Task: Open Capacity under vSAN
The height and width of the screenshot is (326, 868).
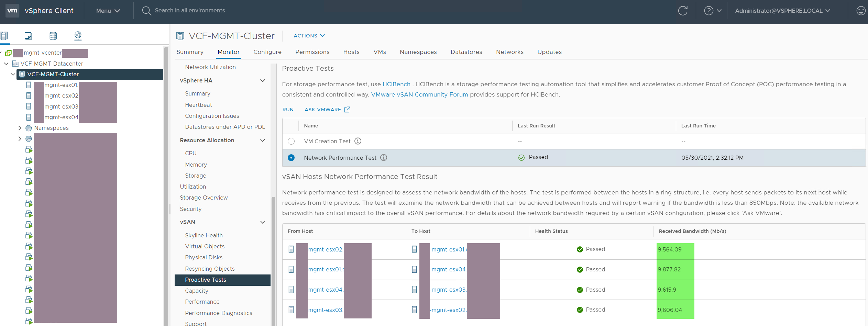Action: (197, 291)
